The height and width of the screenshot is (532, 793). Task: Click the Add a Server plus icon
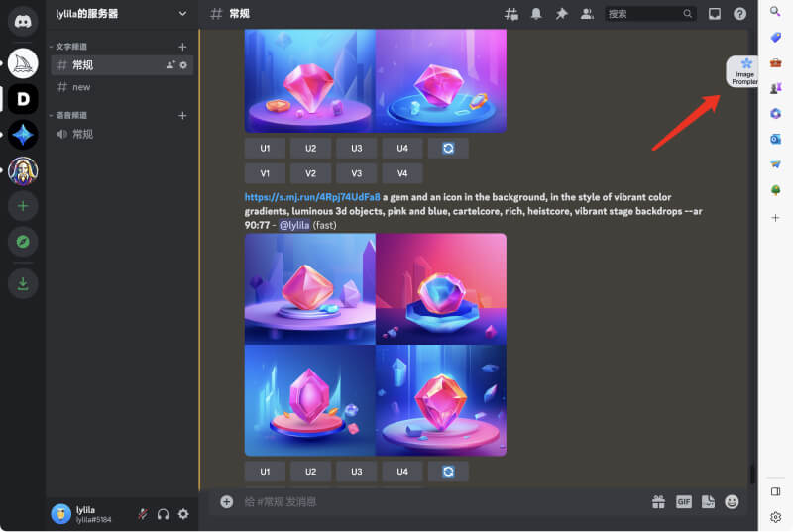pos(23,206)
